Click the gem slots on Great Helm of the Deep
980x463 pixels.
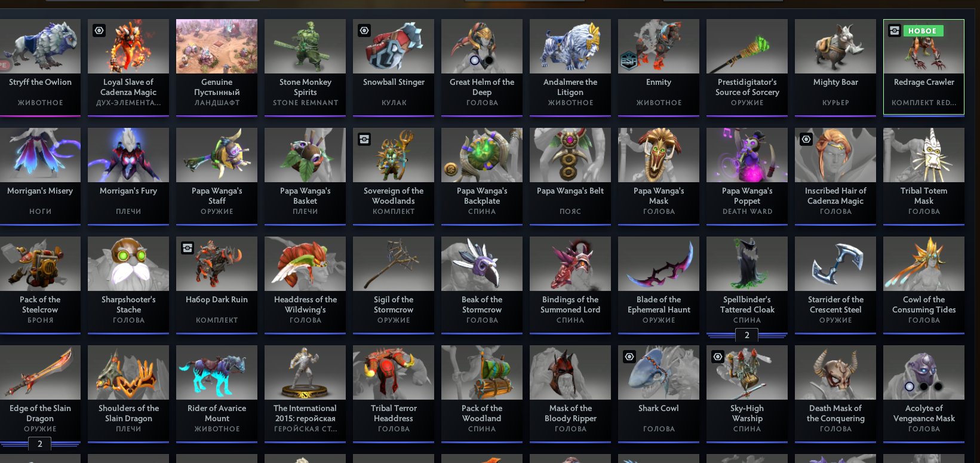481,60
